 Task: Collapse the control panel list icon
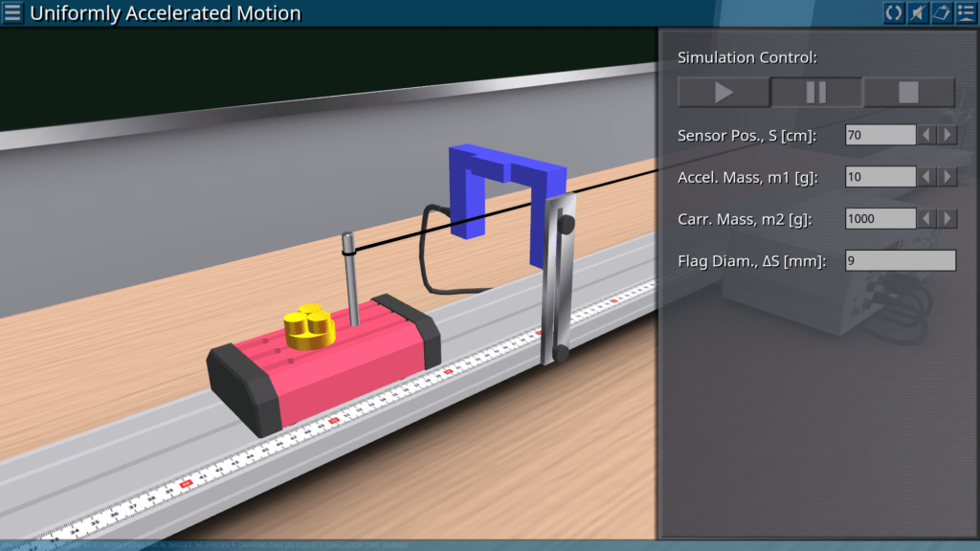(965, 12)
